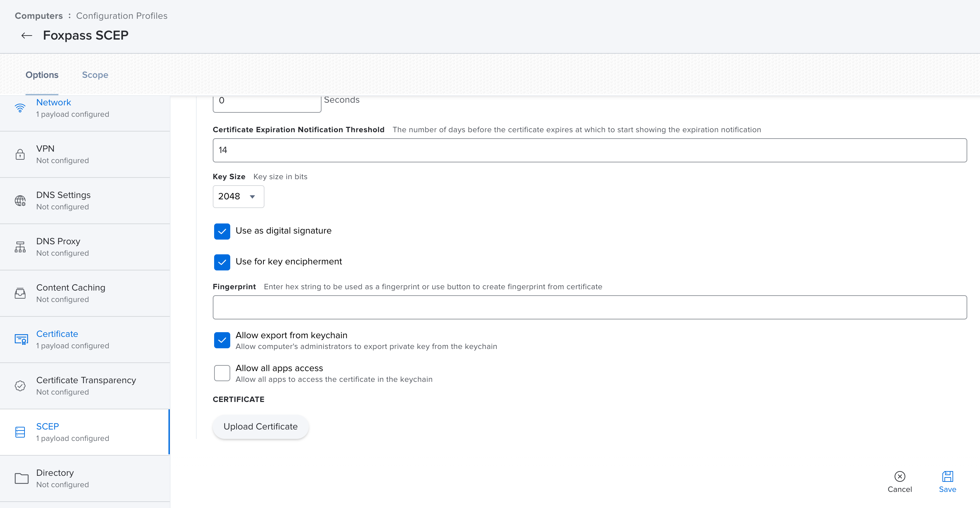Select the VPN lock icon
The width and height of the screenshot is (980, 508).
pos(20,154)
